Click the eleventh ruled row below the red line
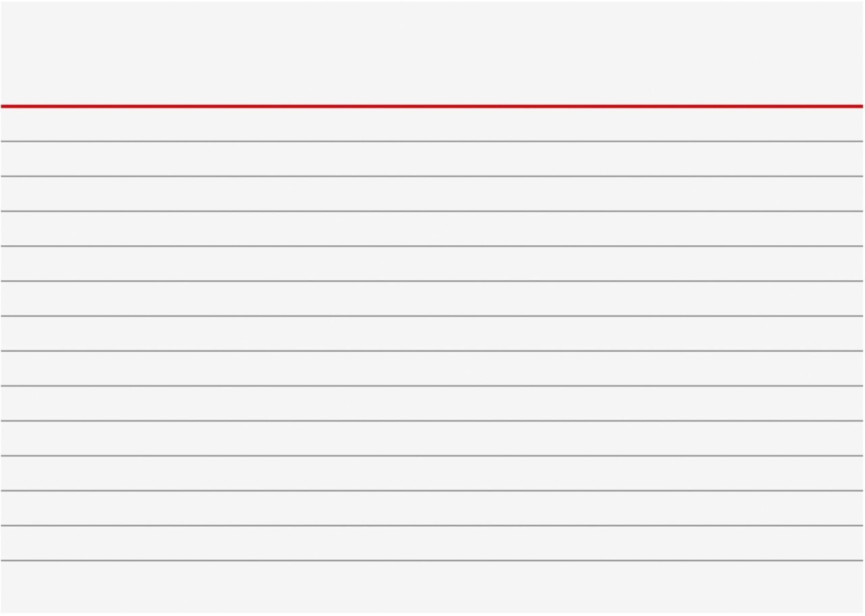 432,473
